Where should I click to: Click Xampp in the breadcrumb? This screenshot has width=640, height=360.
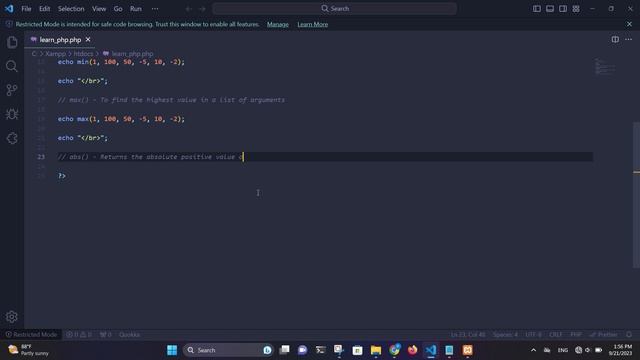(56, 54)
